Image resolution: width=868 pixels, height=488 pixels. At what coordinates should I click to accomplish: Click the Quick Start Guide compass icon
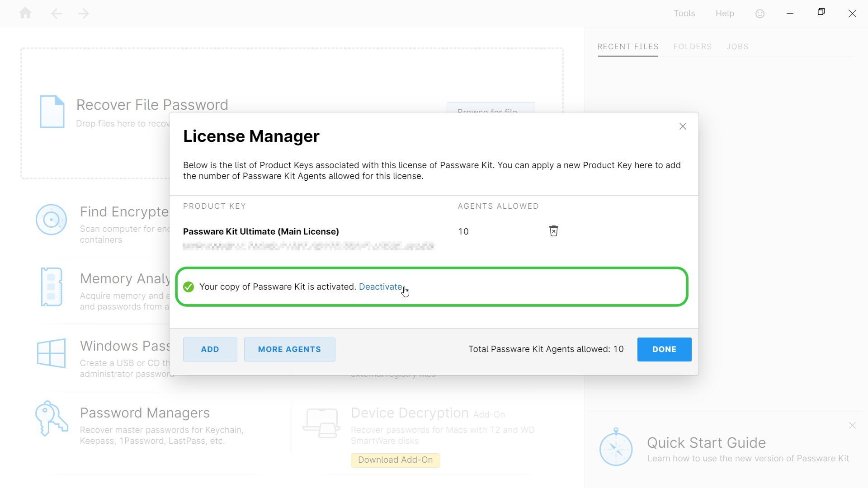point(616,447)
